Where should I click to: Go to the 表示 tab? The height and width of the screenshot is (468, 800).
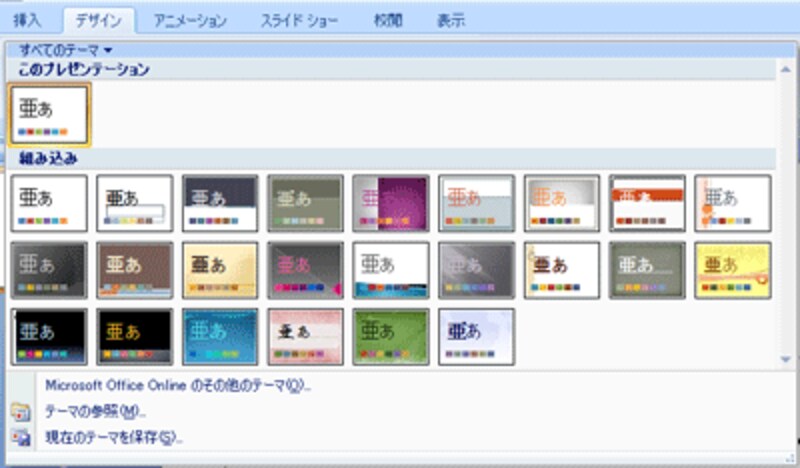point(451,20)
